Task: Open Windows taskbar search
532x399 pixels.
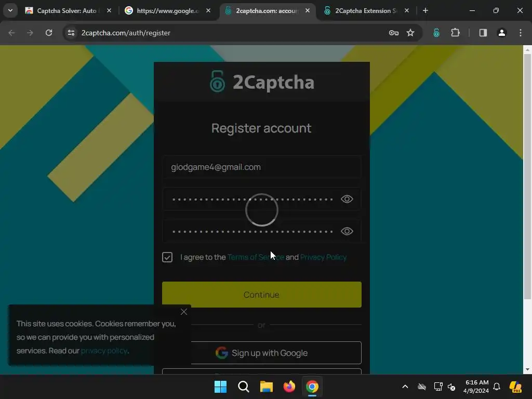Action: (243, 387)
